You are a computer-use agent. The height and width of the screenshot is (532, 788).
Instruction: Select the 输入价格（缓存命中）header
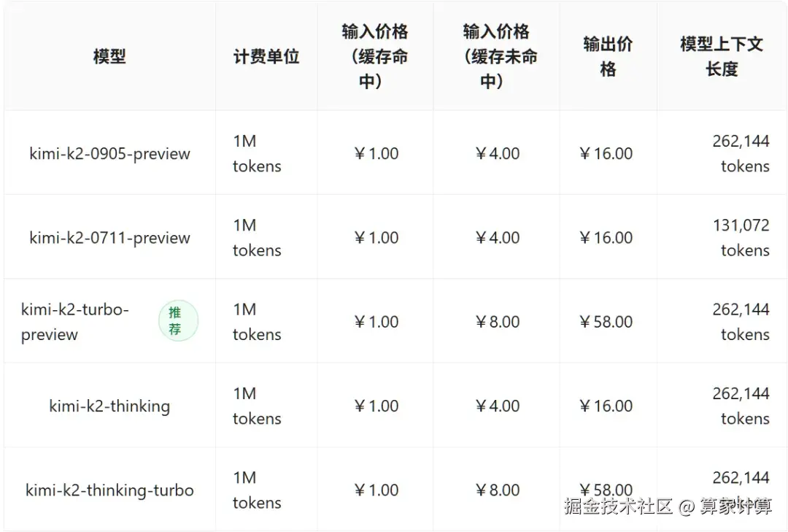375,56
